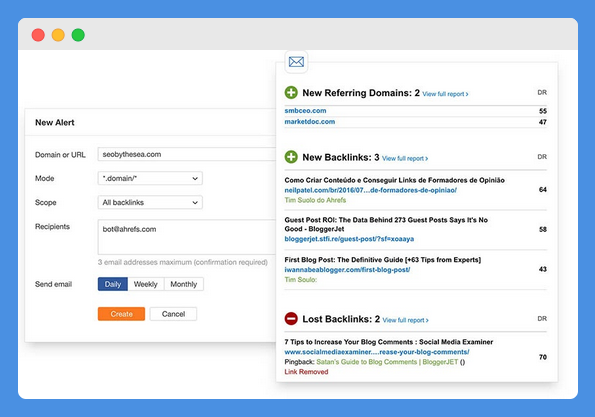Click '3 email addresses maximum' hint text
595x417 pixels.
(x=183, y=262)
